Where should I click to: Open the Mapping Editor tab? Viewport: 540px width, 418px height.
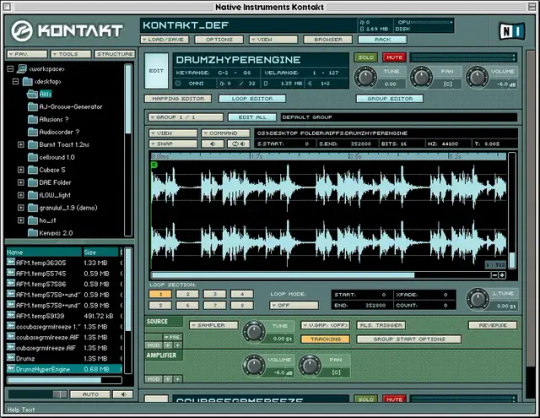(178, 99)
